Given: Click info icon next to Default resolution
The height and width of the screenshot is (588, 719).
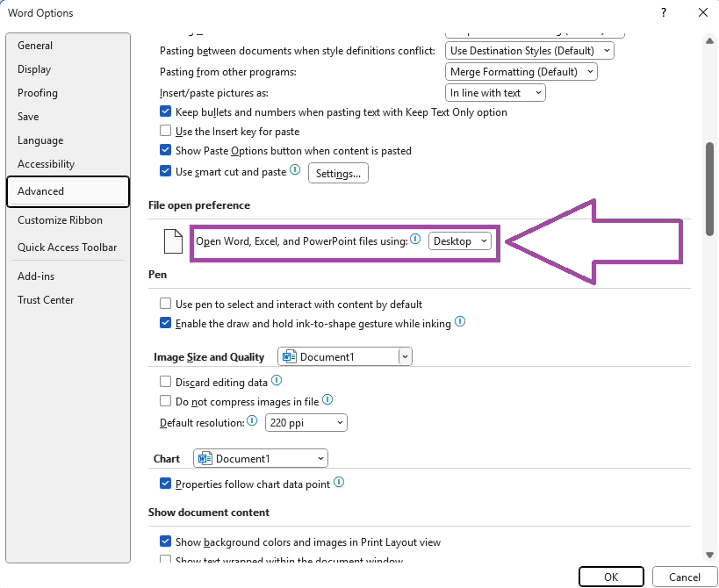Looking at the screenshot, I should 252,420.
